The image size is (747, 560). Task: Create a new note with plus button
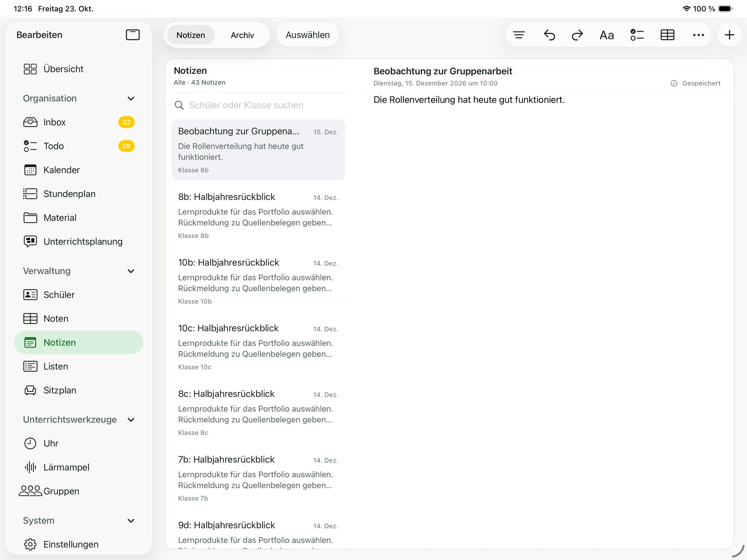pyautogui.click(x=729, y=35)
